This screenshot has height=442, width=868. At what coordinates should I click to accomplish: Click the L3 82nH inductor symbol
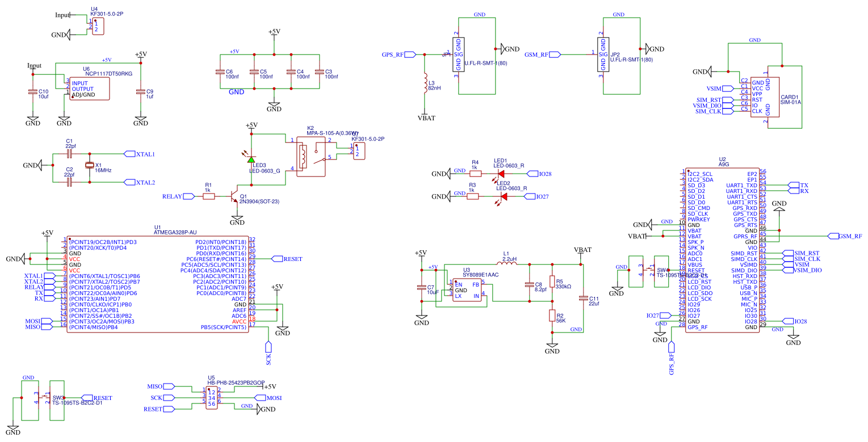click(x=425, y=84)
